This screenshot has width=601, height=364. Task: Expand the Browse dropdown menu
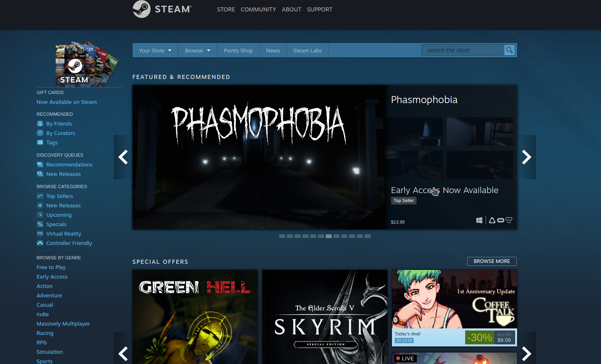[198, 50]
